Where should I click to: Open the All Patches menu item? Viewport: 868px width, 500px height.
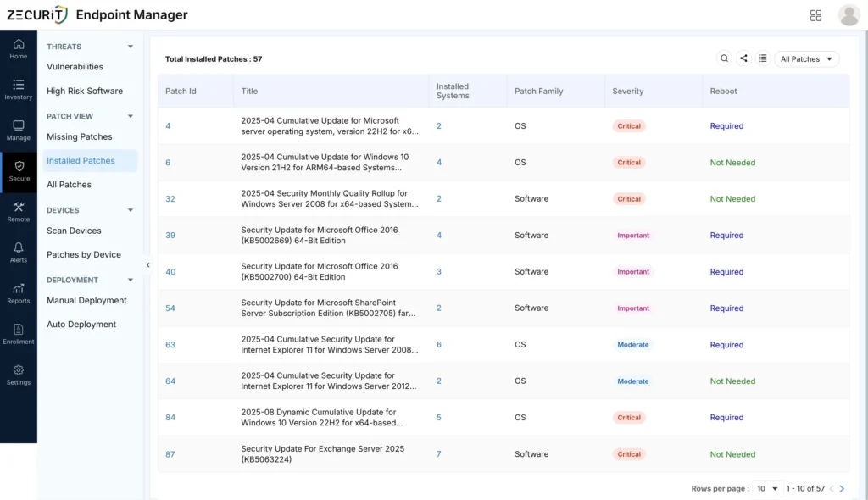tap(69, 185)
